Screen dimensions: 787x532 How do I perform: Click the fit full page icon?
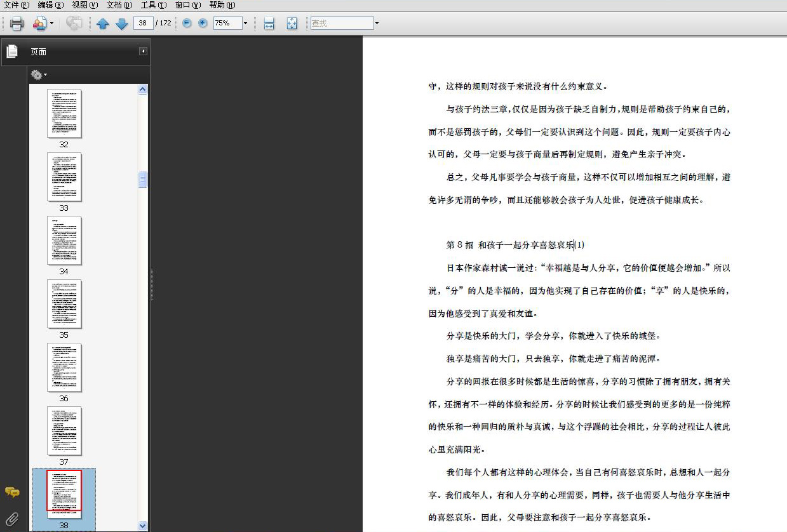pos(292,23)
